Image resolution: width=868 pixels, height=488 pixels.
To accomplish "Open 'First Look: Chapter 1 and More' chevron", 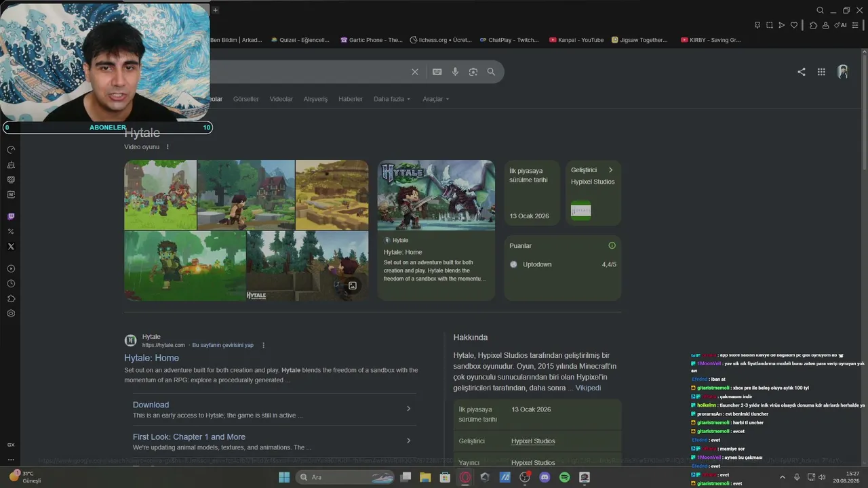I will coord(408,441).
